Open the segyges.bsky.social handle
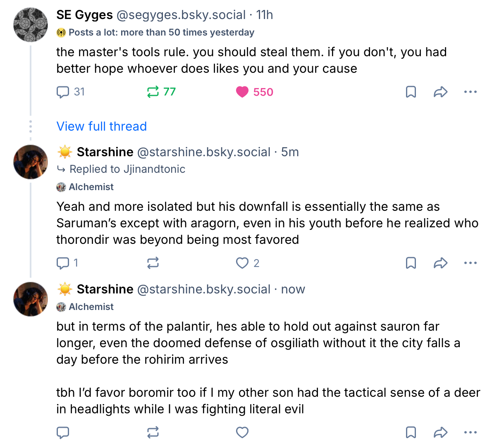492x448 pixels. coord(181,15)
